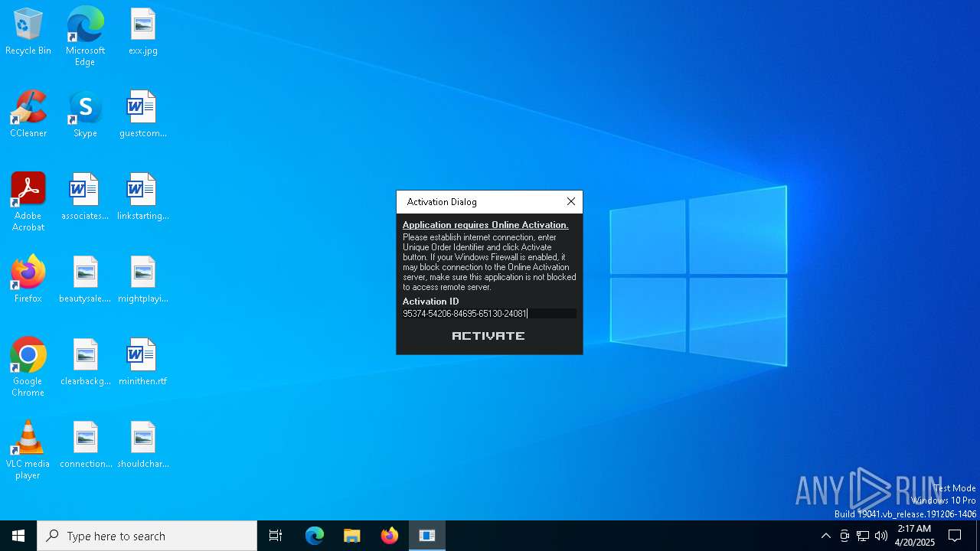
Task: Select the linkstarting... Word document
Action: (143, 197)
